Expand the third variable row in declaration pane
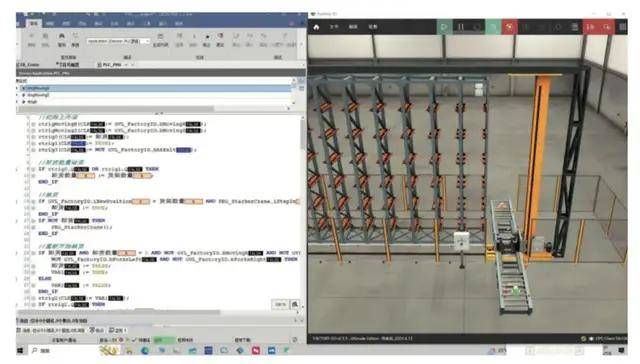Image resolution: width=640 pixels, height=364 pixels. (x=24, y=102)
